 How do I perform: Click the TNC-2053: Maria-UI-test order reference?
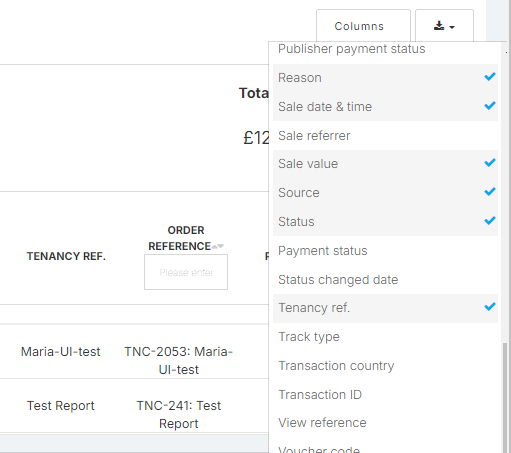tap(179, 361)
